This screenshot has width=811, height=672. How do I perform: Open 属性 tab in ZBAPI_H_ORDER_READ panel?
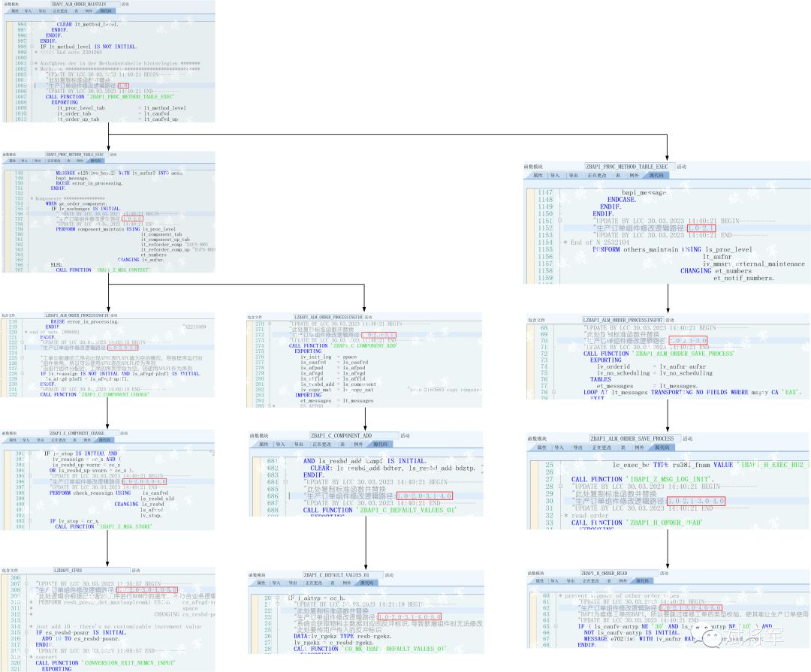pyautogui.click(x=539, y=581)
